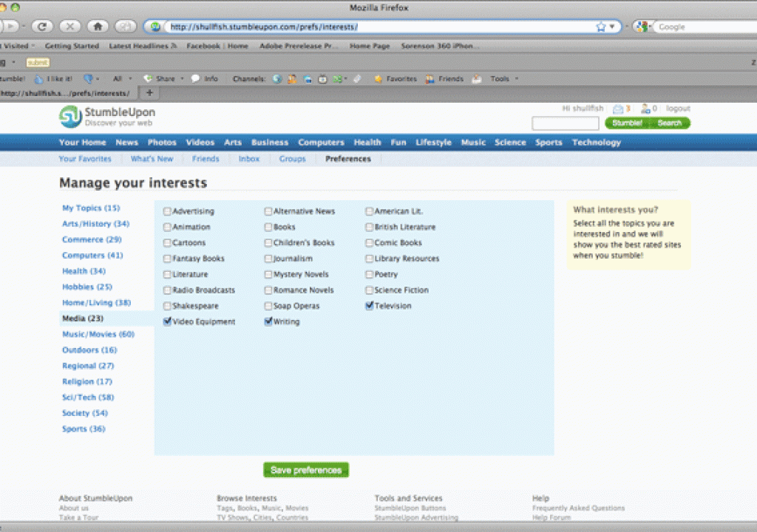Click the envelope inbox icon on toolbar
This screenshot has height=532, width=757.
click(477, 78)
